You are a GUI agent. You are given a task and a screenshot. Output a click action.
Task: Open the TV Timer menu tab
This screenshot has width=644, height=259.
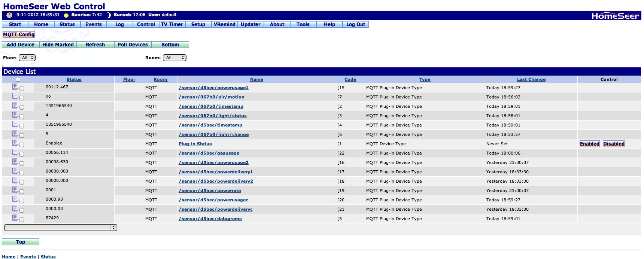(x=172, y=24)
